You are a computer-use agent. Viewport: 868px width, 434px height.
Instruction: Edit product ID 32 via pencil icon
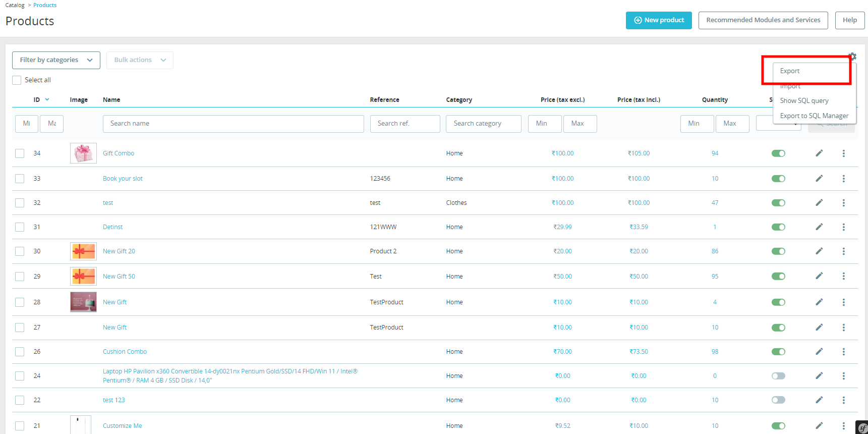coord(819,202)
